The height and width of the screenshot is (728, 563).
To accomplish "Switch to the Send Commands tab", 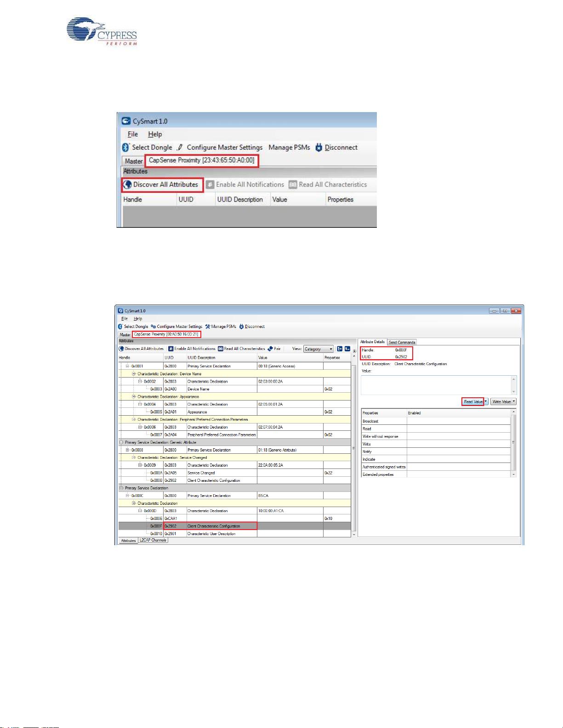I will [x=402, y=342].
